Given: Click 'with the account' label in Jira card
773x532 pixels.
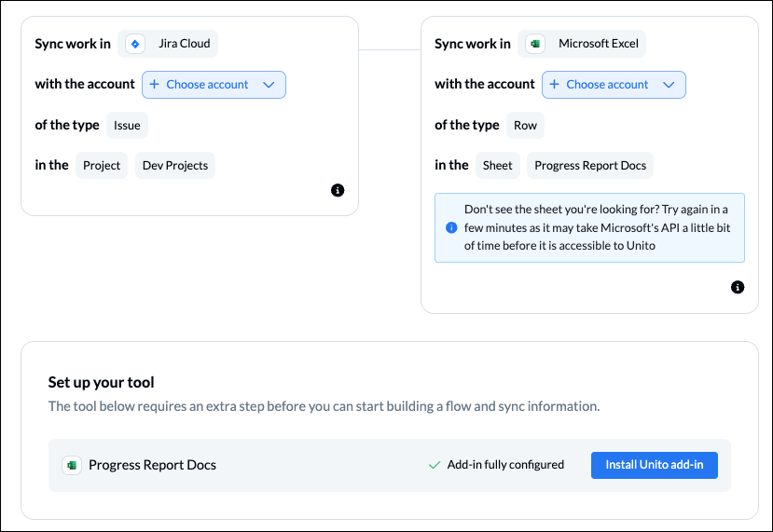Looking at the screenshot, I should pos(84,84).
